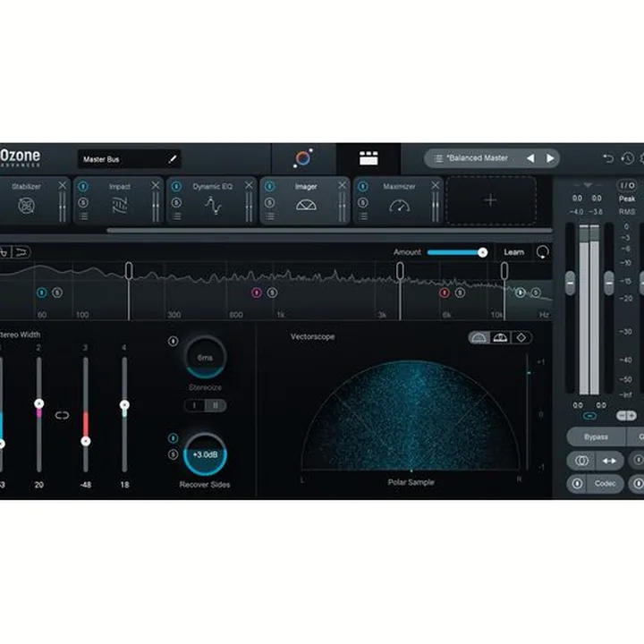Click the band 2 stereo width slider handle

coord(39,403)
